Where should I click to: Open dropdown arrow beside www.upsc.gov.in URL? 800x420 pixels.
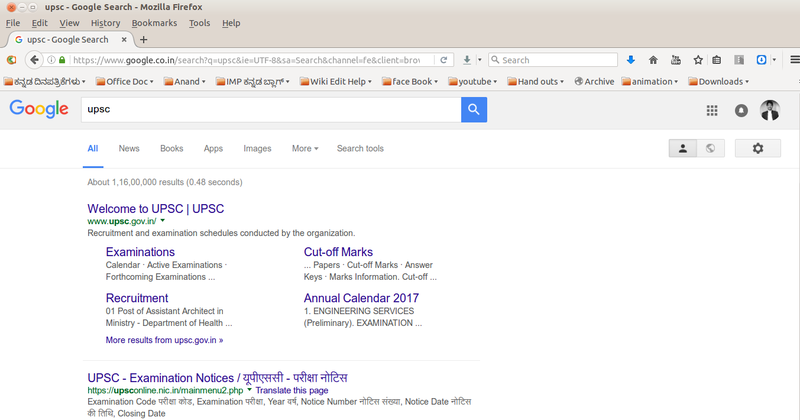coord(163,221)
